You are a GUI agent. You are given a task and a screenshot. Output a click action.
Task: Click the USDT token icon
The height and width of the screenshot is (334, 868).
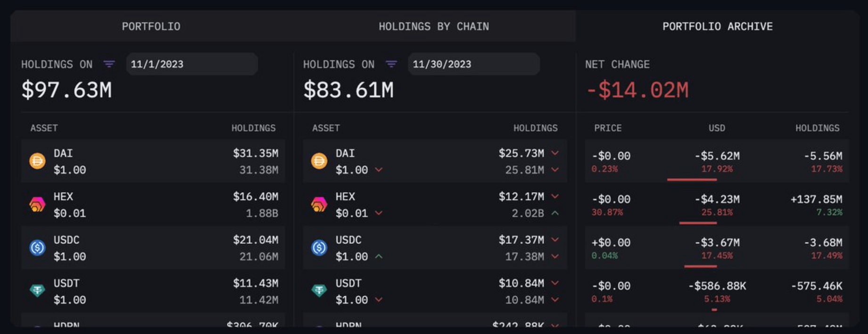click(x=37, y=291)
